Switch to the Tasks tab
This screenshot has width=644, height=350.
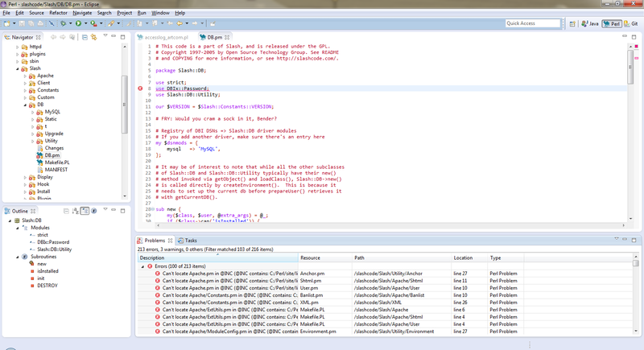coord(190,240)
